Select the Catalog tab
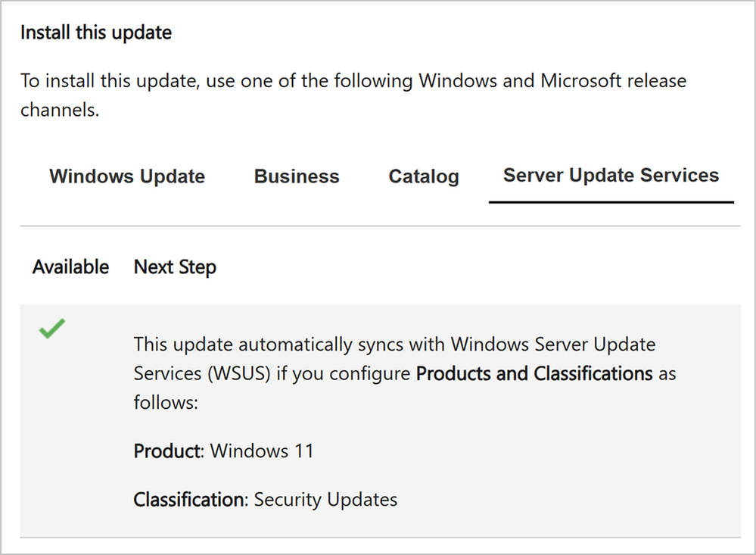The height and width of the screenshot is (555, 756). click(x=424, y=177)
